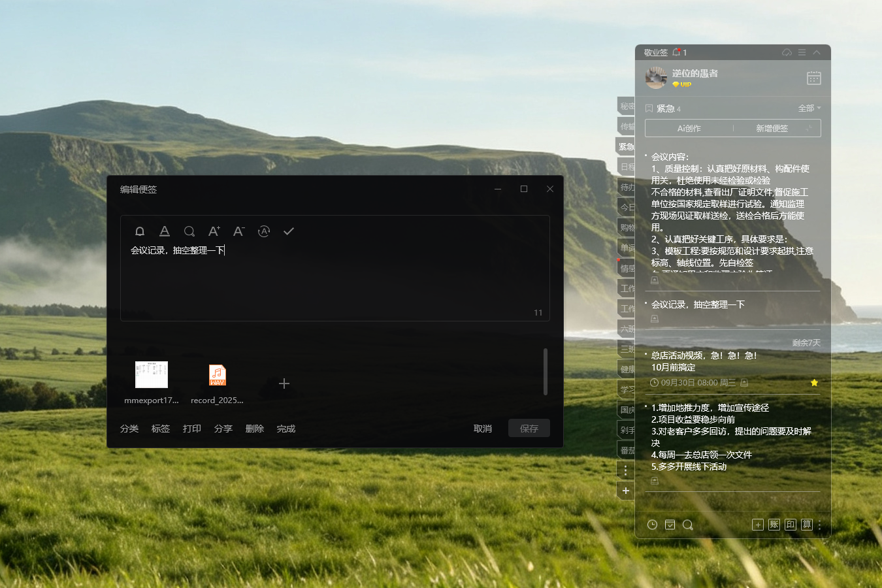This screenshot has height=588, width=882.
Task: Click the checkmark icon in the editor toolbar
Action: (289, 231)
